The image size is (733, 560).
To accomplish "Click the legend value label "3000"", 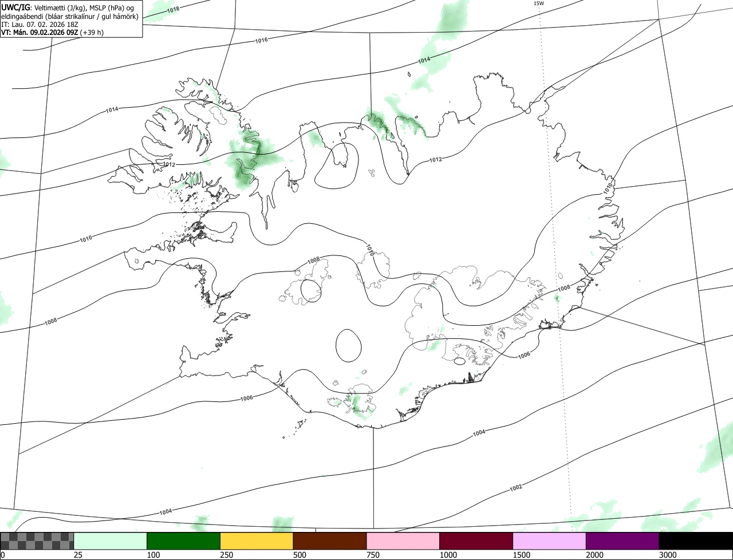I will [668, 555].
